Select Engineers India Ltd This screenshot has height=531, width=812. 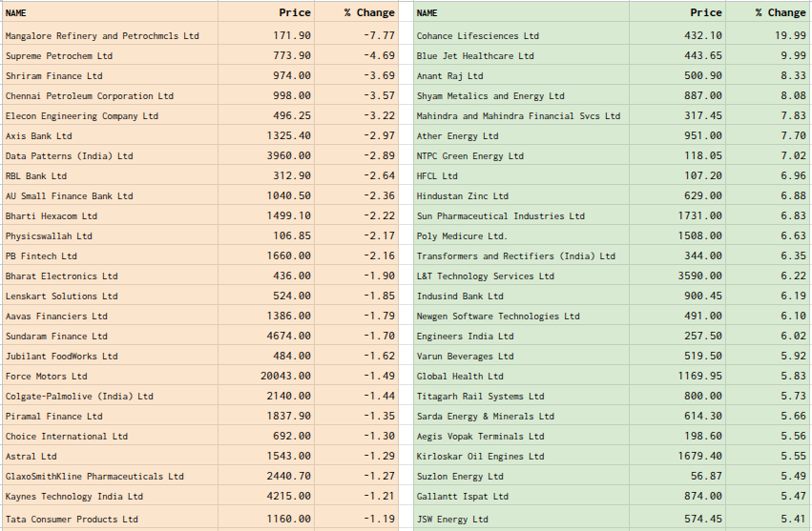click(x=465, y=336)
